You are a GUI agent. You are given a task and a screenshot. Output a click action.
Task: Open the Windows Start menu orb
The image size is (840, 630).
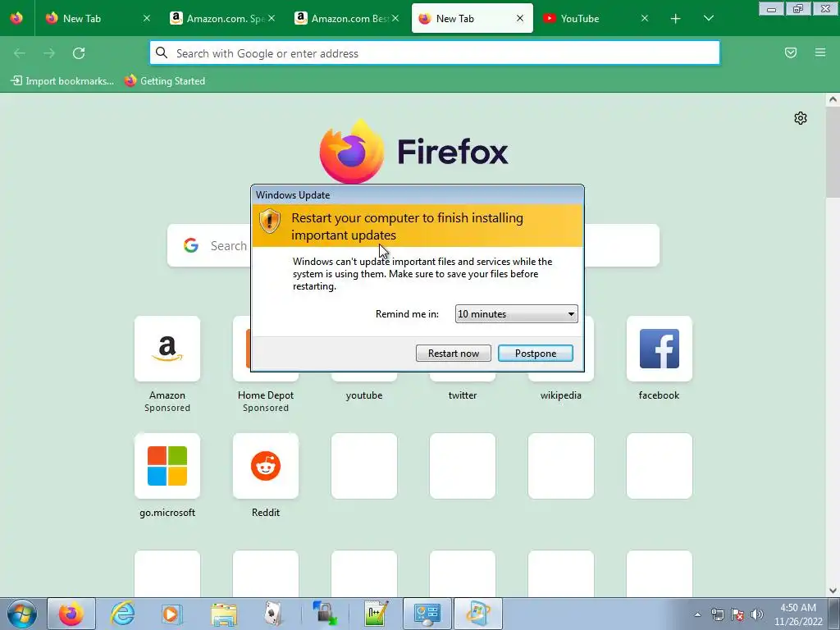[x=22, y=614]
